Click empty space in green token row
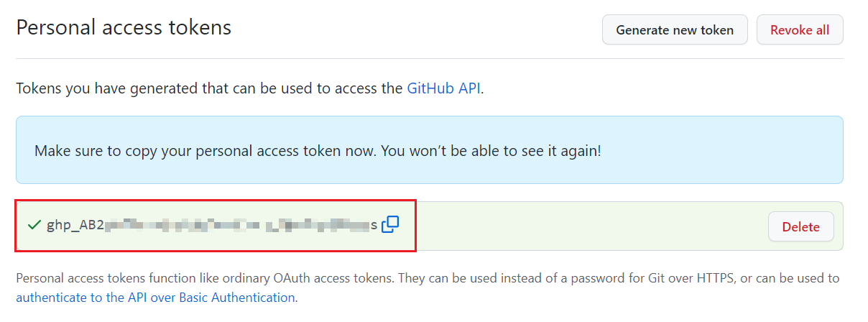The image size is (868, 322). 575,226
